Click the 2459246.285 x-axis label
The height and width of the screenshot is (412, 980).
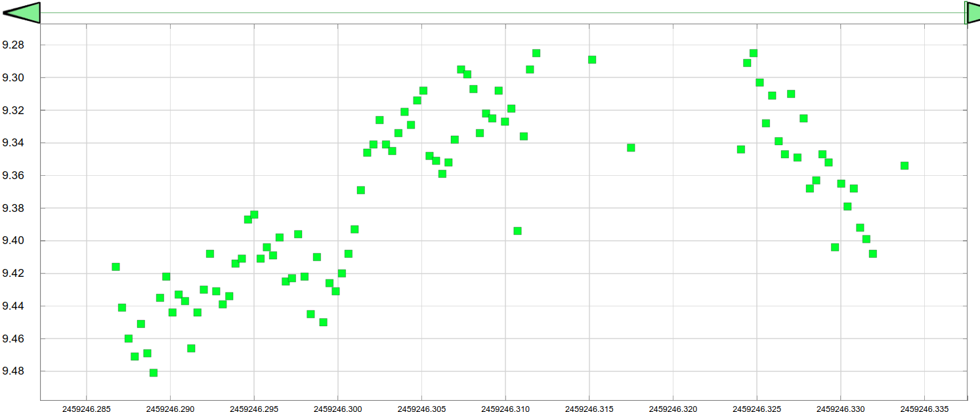tap(87, 409)
